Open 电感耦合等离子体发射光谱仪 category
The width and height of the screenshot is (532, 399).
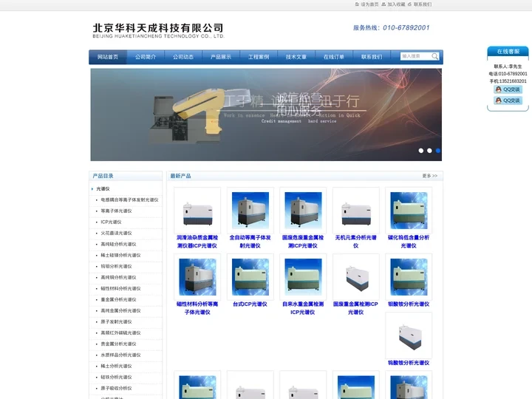[x=129, y=199]
